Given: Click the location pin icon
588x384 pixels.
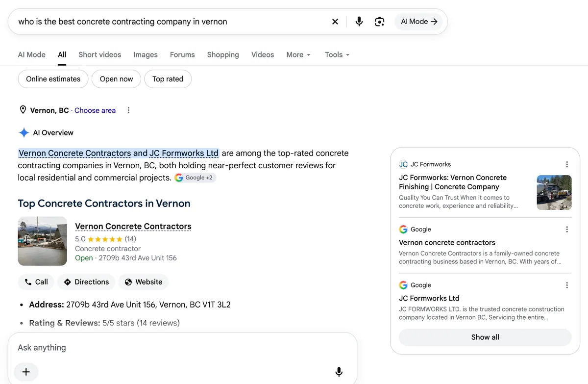Looking at the screenshot, I should [23, 110].
